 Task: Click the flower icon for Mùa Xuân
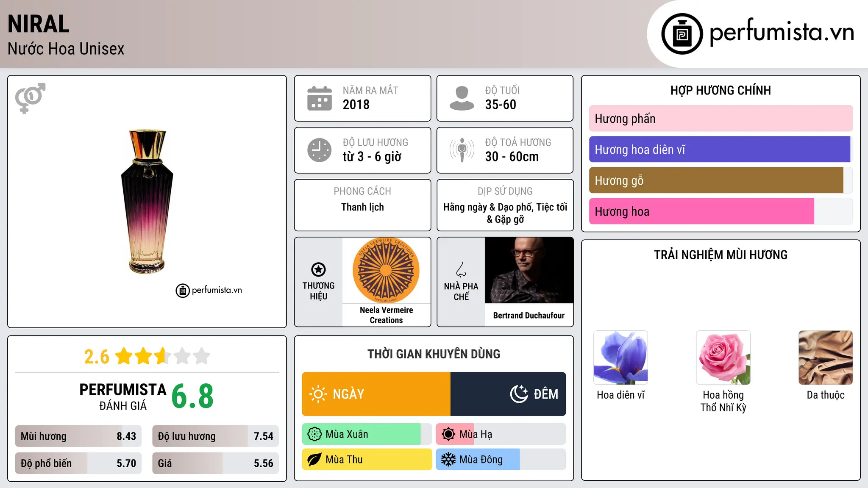coord(314,434)
